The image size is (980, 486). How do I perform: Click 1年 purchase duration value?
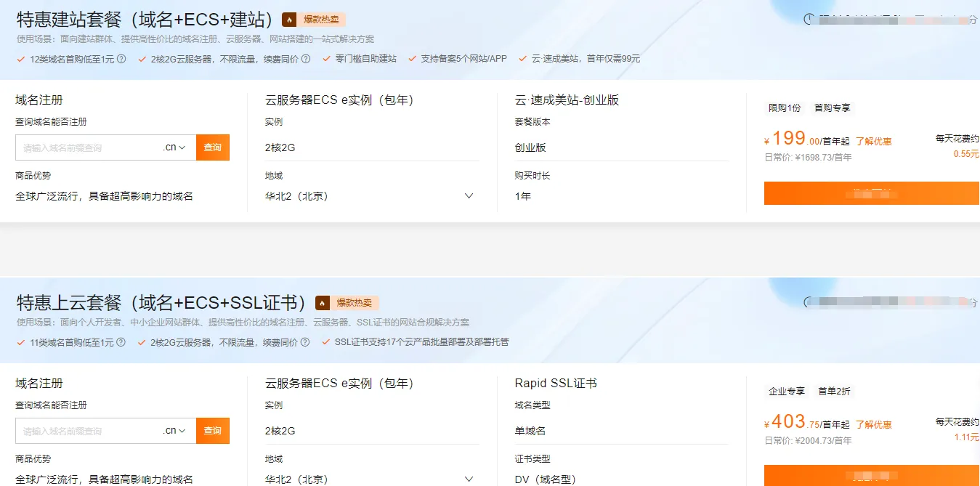coord(523,196)
